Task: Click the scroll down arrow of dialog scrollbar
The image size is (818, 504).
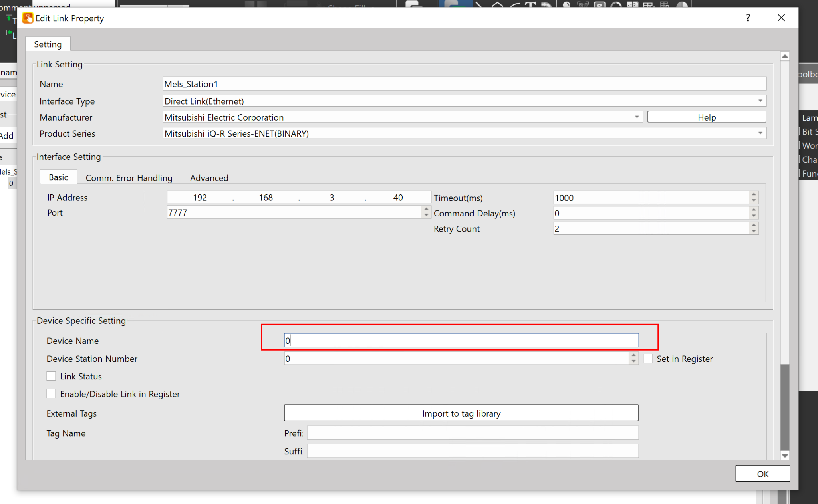Action: 785,456
